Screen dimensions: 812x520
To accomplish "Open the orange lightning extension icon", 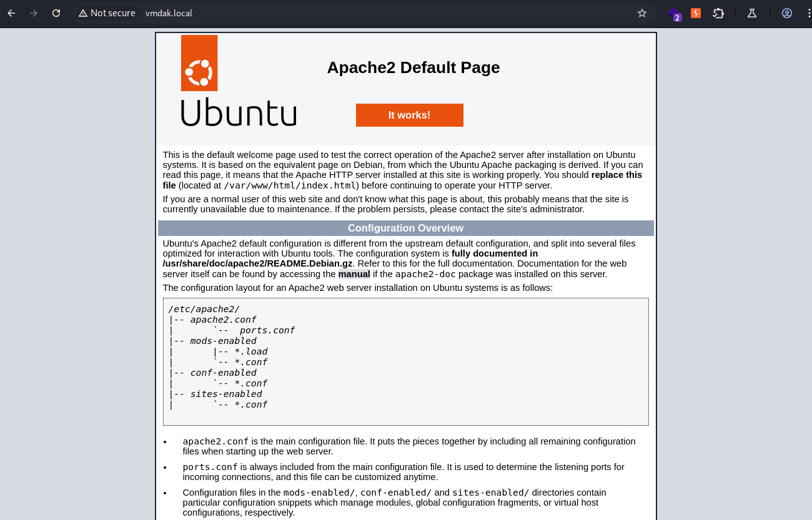I will click(696, 13).
